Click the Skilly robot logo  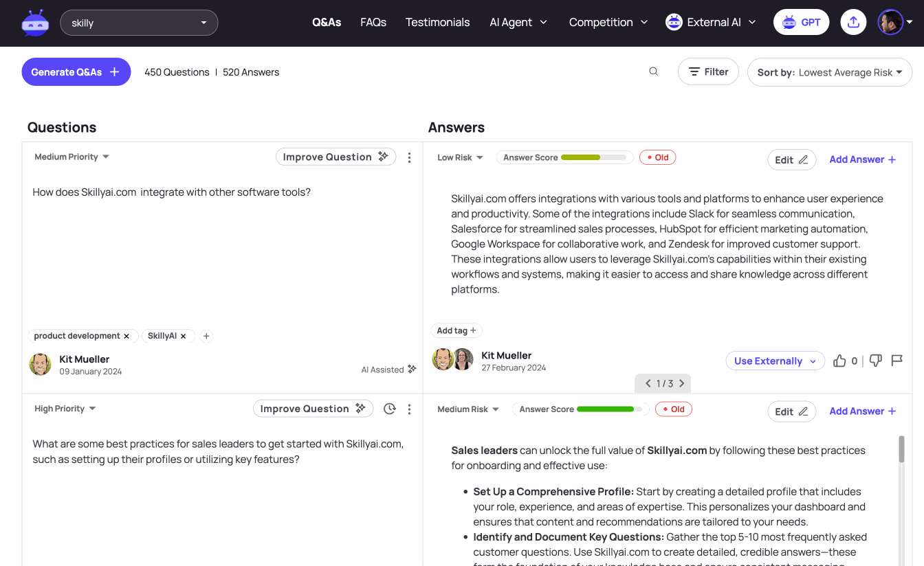pyautogui.click(x=35, y=23)
